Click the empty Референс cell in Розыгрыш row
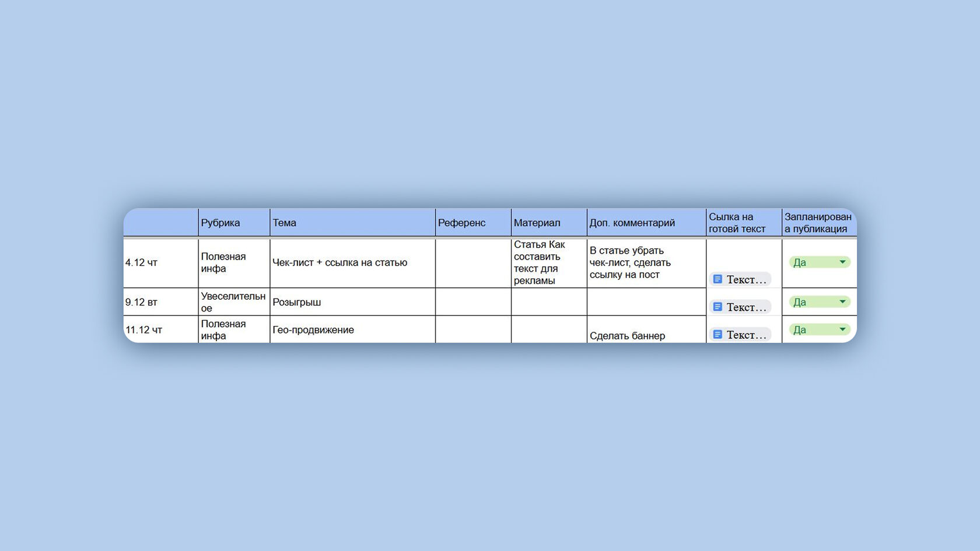 coord(473,302)
